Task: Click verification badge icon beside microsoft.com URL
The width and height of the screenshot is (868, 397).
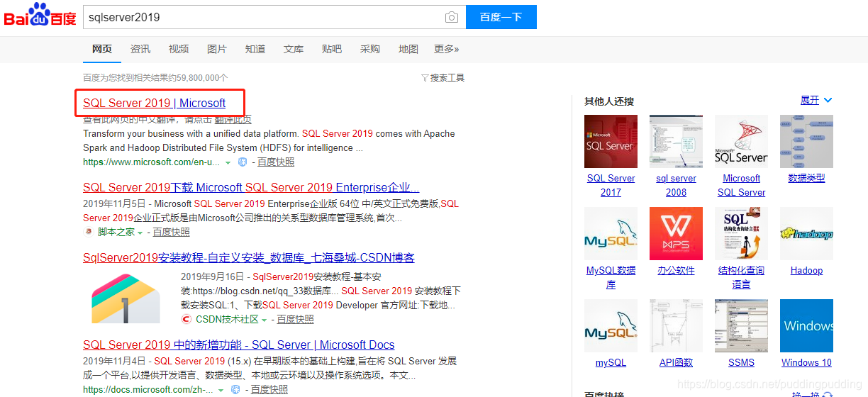Action: tap(242, 162)
